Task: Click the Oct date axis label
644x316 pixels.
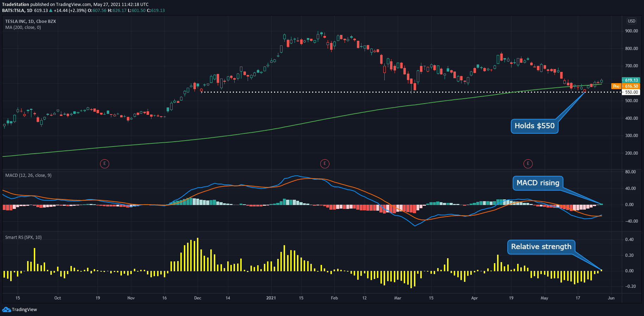Action: 58,298
